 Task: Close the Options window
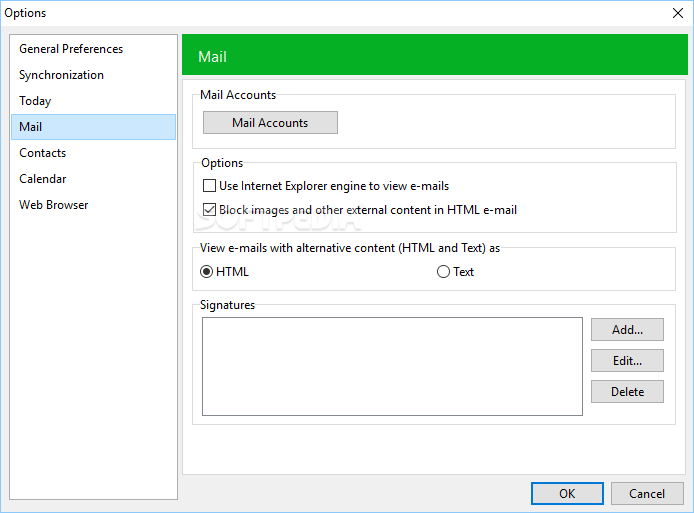tap(678, 13)
